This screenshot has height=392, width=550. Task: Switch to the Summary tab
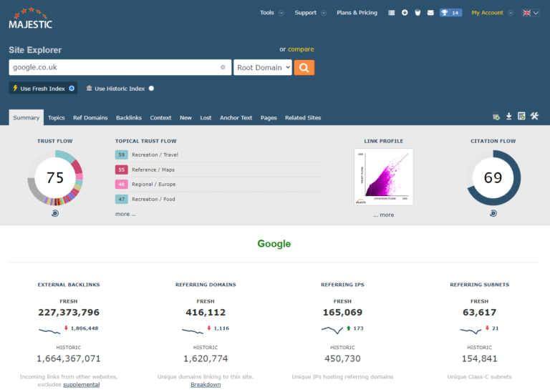[x=26, y=118]
